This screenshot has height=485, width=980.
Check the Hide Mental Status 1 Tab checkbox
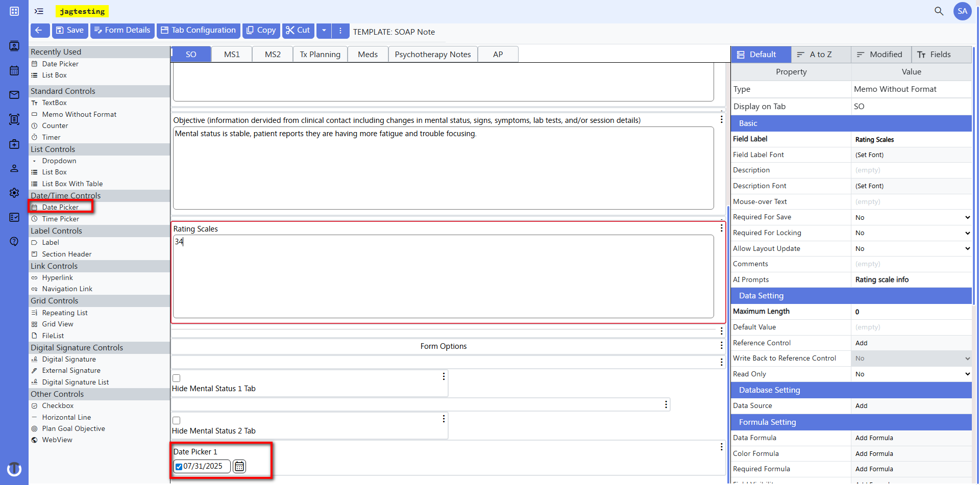(x=176, y=378)
